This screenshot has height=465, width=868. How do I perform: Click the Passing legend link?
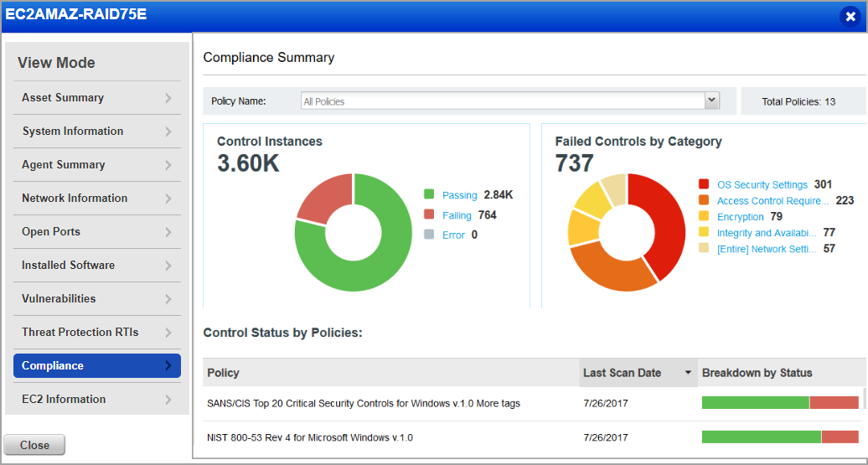click(459, 195)
